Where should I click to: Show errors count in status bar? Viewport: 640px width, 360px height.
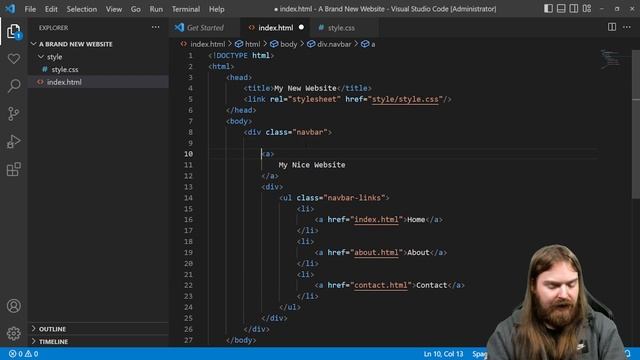click(16, 354)
